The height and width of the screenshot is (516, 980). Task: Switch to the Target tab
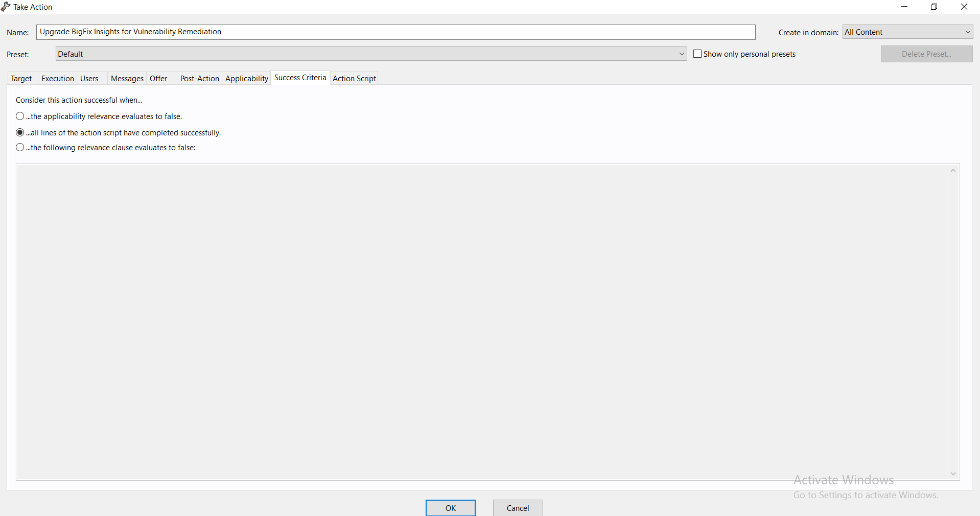[21, 79]
